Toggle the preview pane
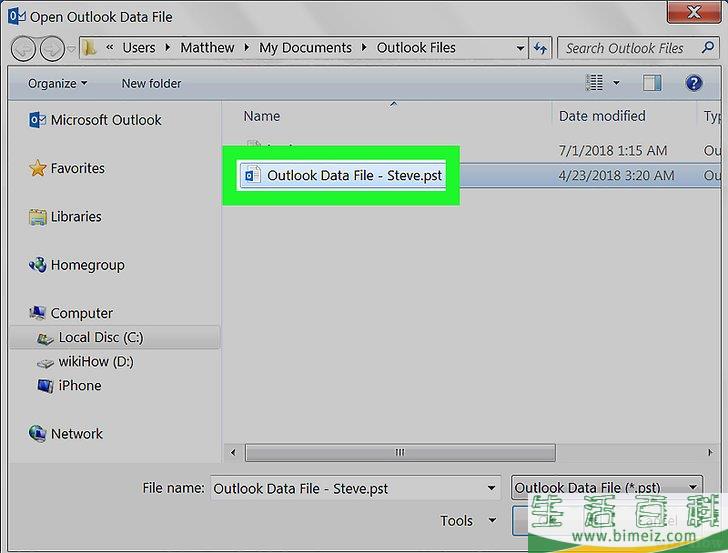 coord(652,83)
